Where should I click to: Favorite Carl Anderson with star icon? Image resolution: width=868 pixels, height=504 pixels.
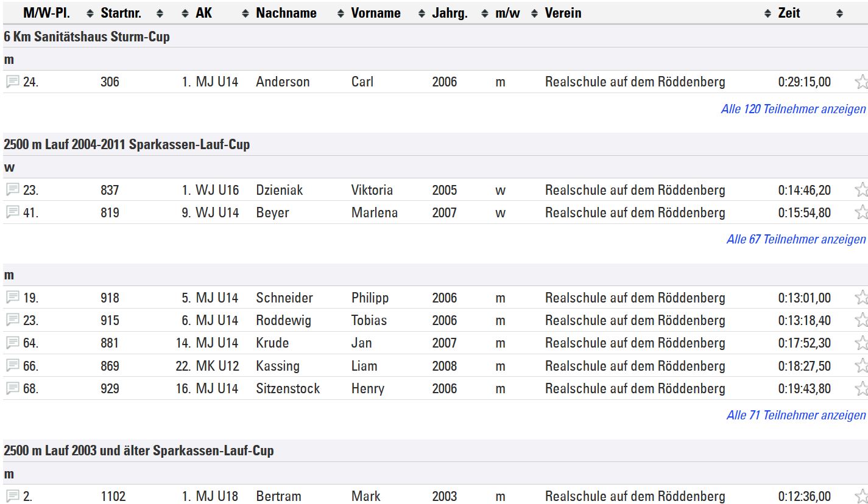tap(861, 82)
